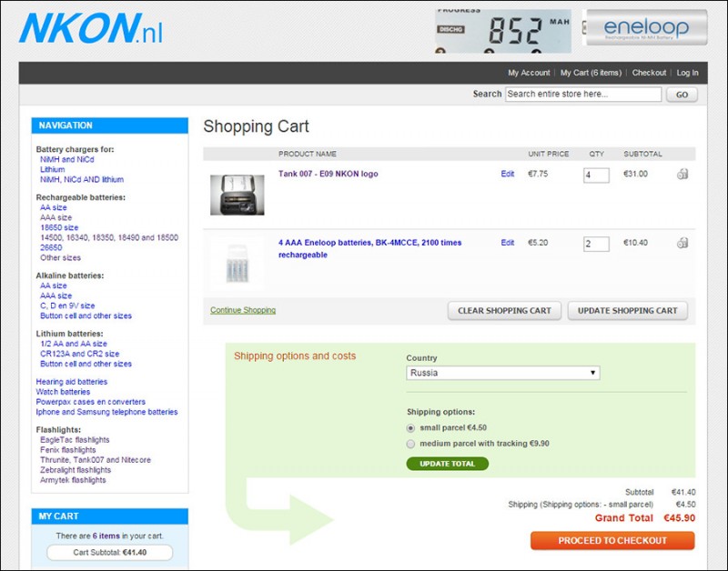This screenshot has height=571, width=728.
Task: Click the €7.75 unit price
Action: click(x=538, y=174)
